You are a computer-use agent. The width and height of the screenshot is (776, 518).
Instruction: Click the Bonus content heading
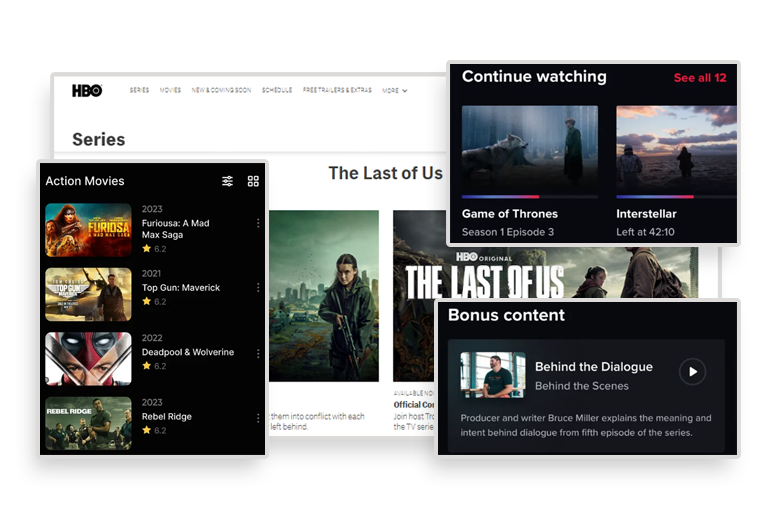(x=506, y=315)
